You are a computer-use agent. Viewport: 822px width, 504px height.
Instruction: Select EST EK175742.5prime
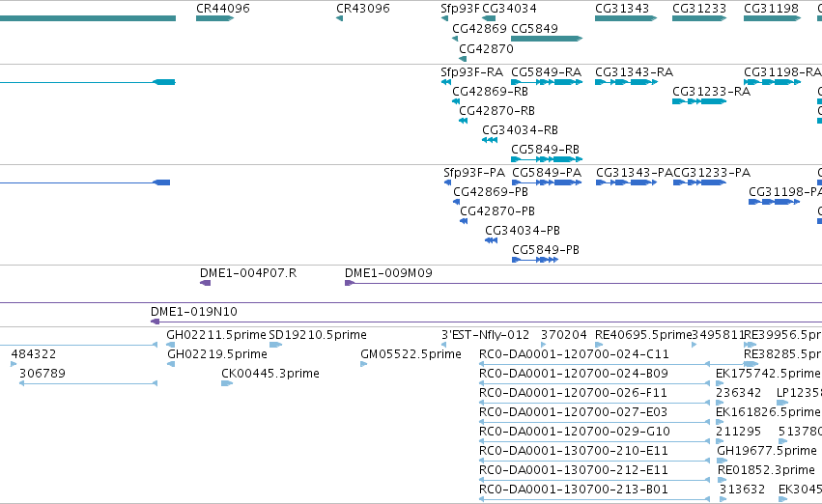[768, 374]
